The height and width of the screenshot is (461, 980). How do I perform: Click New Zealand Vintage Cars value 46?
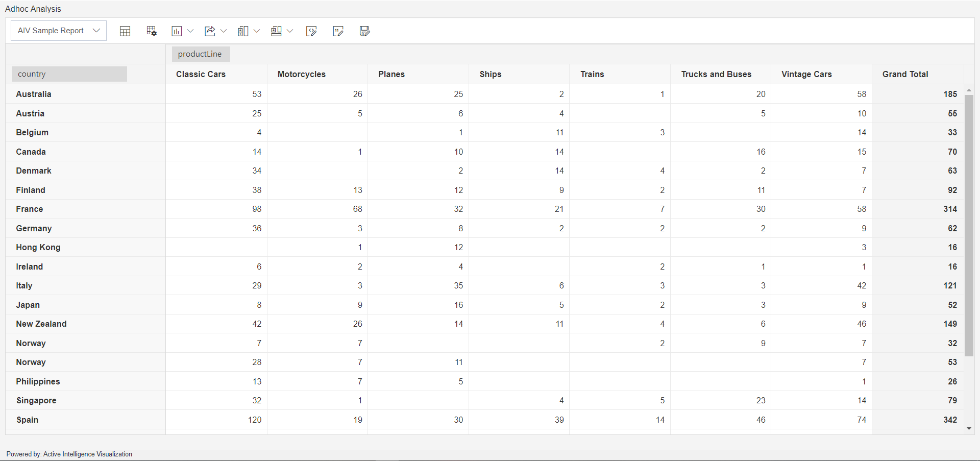tap(862, 324)
